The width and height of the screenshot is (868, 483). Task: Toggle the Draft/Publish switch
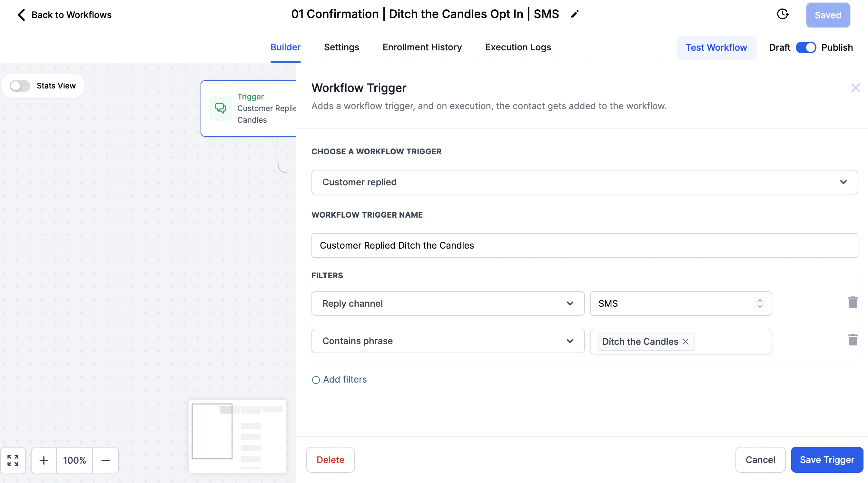(x=806, y=47)
